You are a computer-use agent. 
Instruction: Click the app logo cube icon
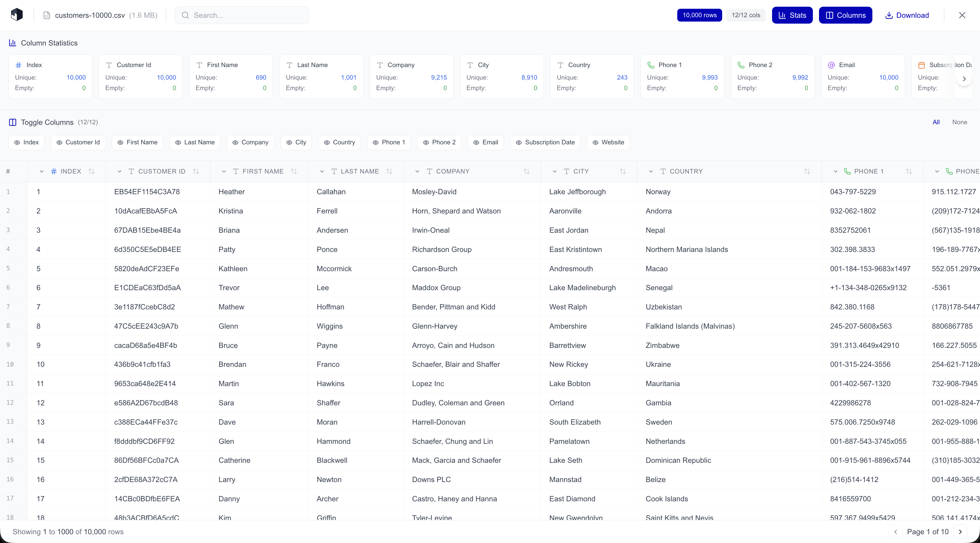(17, 15)
